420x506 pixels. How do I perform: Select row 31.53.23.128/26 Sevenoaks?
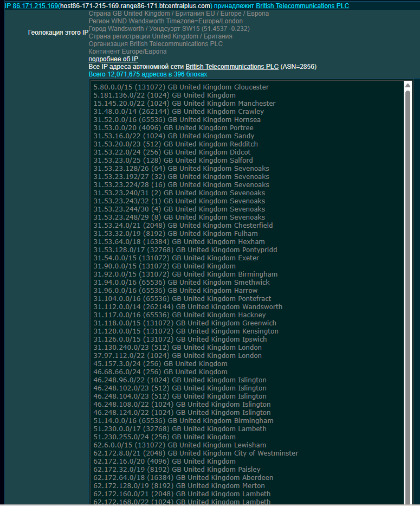click(x=182, y=169)
